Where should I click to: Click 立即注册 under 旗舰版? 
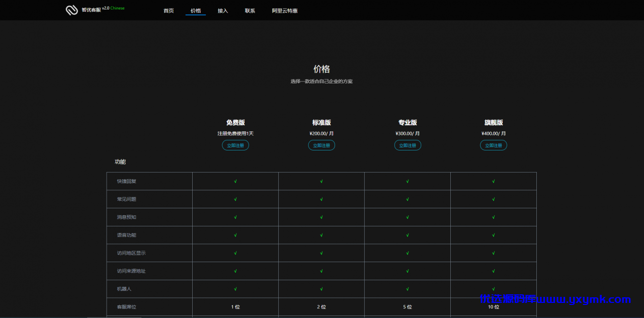point(494,145)
